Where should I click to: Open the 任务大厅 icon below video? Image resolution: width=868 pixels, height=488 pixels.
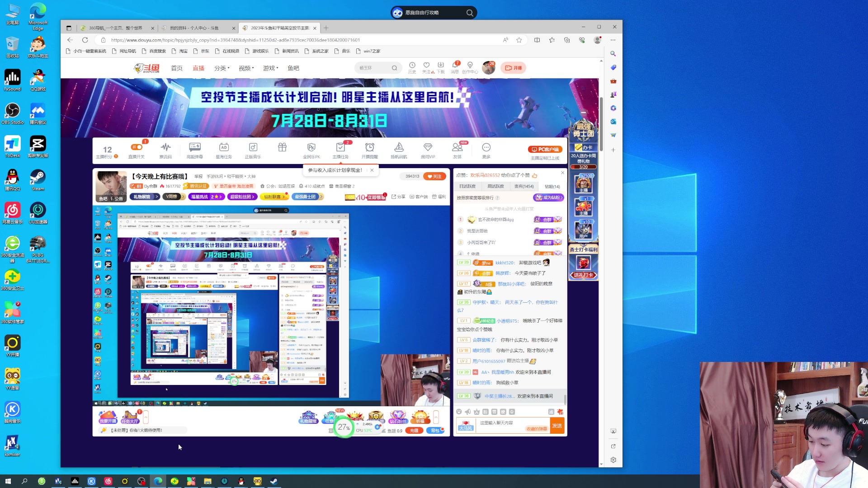pyautogui.click(x=130, y=417)
